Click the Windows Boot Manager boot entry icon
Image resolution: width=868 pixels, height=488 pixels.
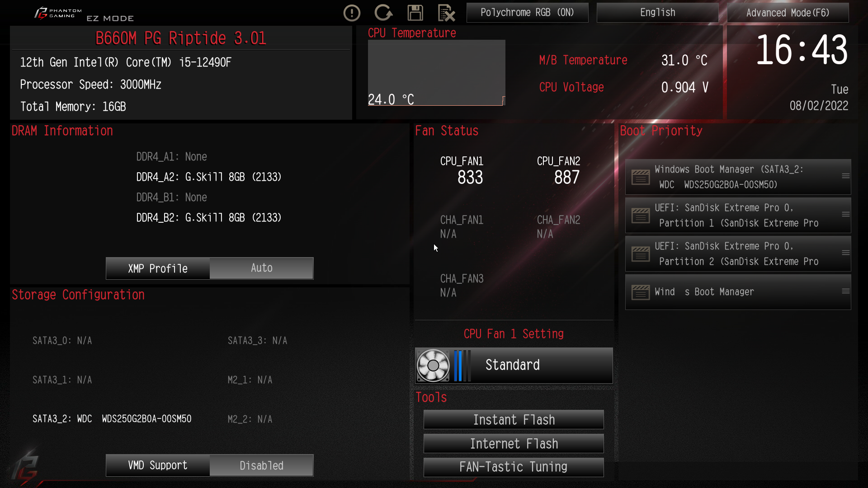click(640, 176)
